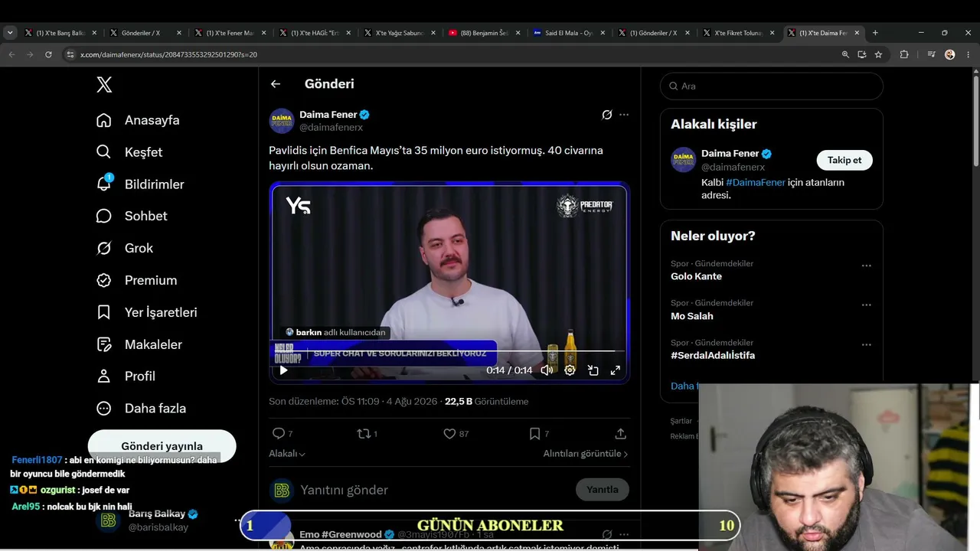Go back using the Gönderi arrow
Viewport: 980px width, 551px height.
(x=276, y=84)
